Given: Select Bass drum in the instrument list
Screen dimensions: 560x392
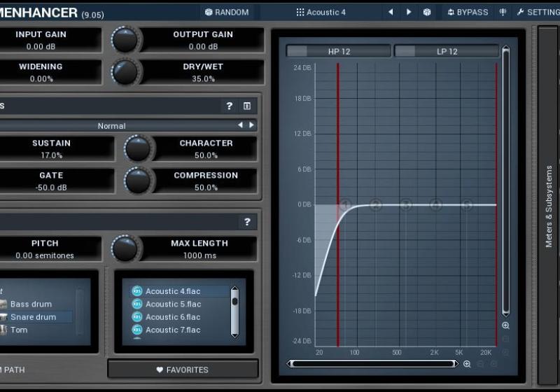Looking at the screenshot, I should click(x=31, y=304).
